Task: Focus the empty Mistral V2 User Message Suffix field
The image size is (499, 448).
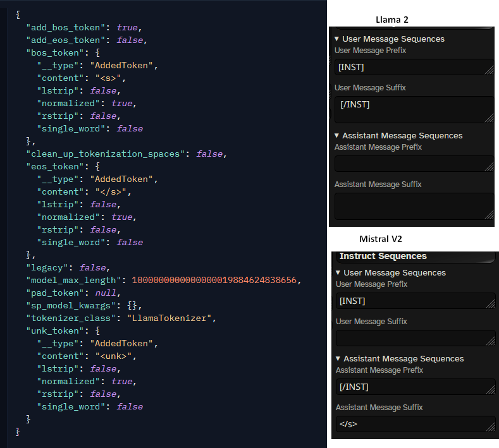Action: pos(416,338)
